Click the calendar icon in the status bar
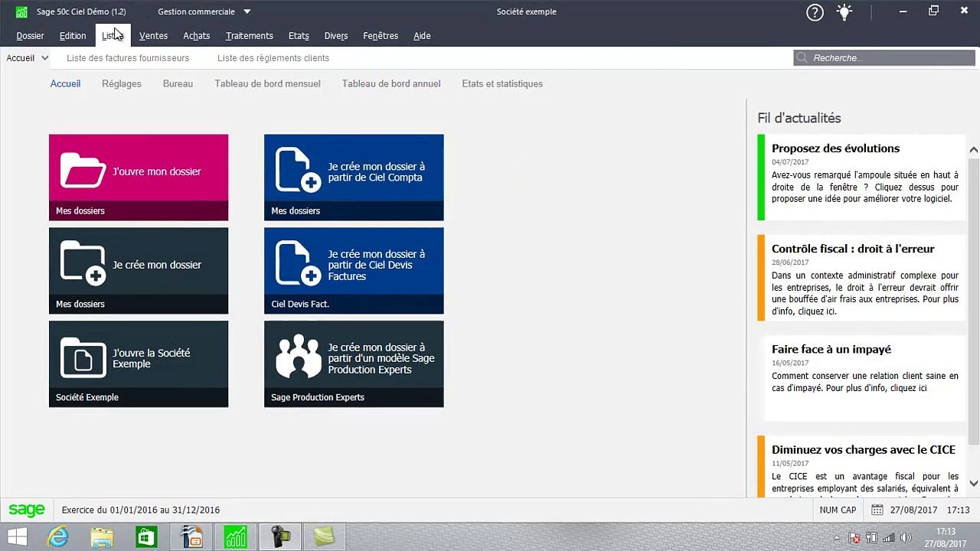The image size is (980, 551). pyautogui.click(x=877, y=510)
